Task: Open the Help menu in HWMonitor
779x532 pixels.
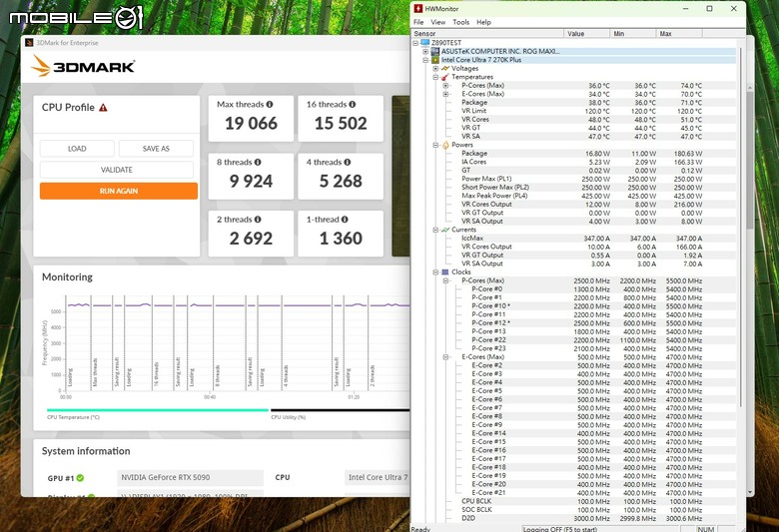Action: click(x=483, y=22)
